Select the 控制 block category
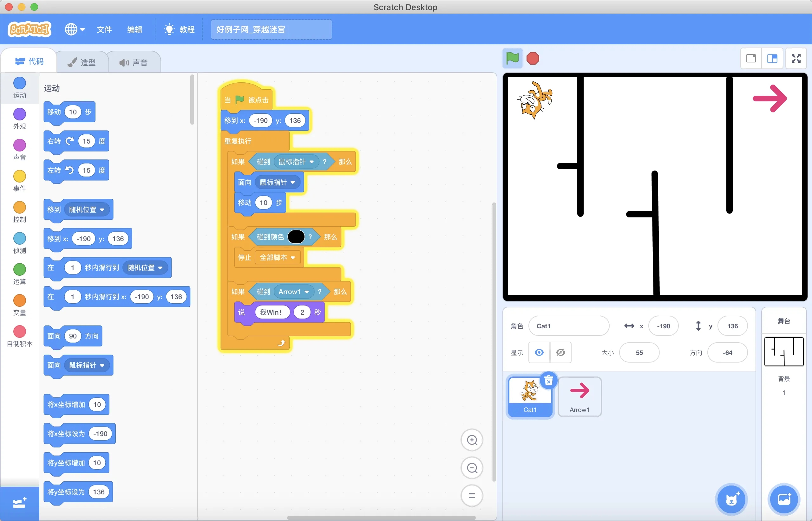This screenshot has height=521, width=812. (20, 212)
